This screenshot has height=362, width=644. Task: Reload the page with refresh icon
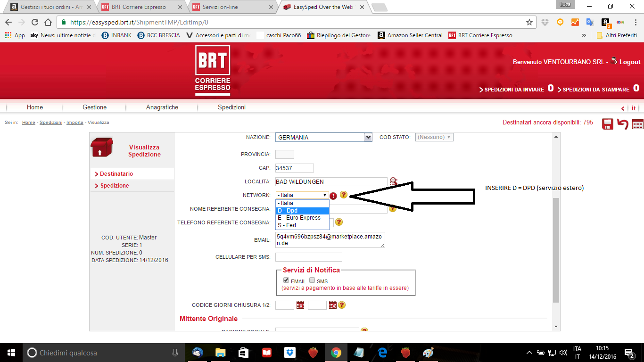(x=34, y=22)
